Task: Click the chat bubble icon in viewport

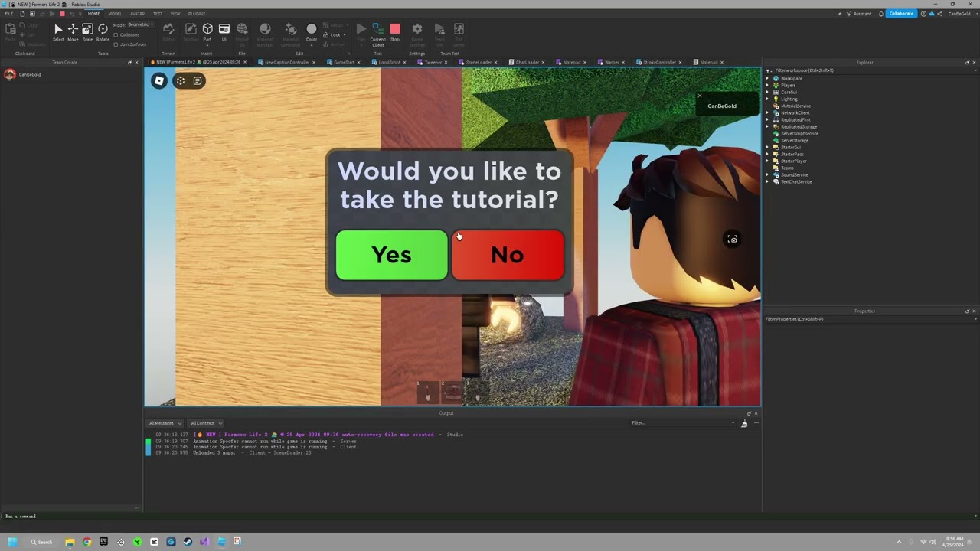Action: coord(198,80)
